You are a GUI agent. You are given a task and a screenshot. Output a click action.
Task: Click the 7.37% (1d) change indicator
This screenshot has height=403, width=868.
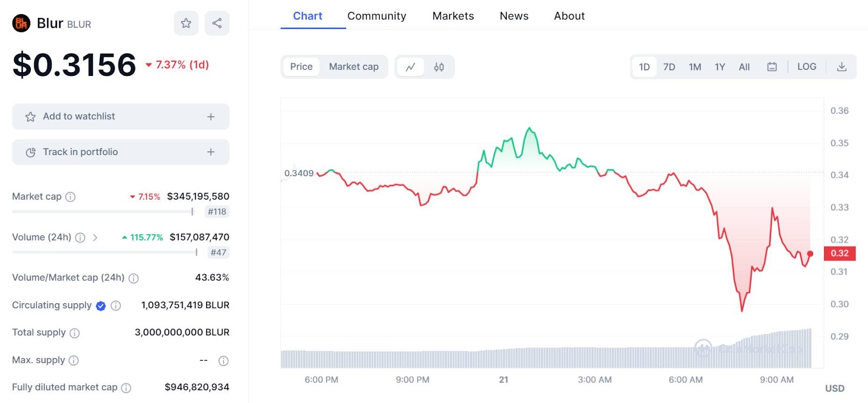point(177,65)
